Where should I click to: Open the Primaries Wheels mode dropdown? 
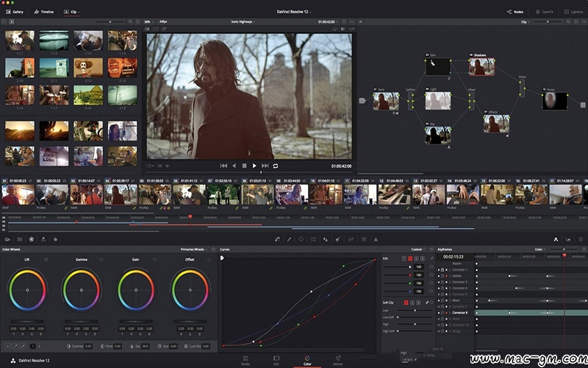point(193,250)
